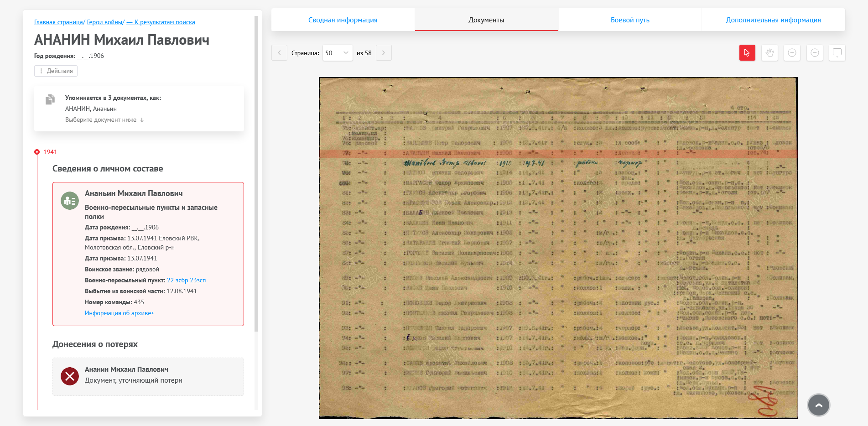
Task: Click the 1941 timeline marker
Action: pyautogui.click(x=37, y=152)
